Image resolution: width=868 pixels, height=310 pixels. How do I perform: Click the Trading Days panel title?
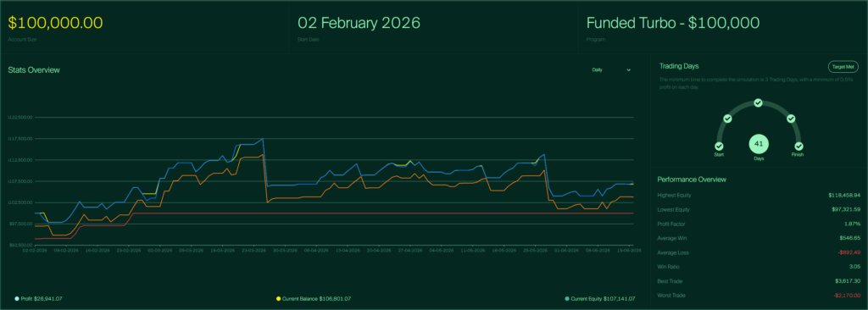679,66
